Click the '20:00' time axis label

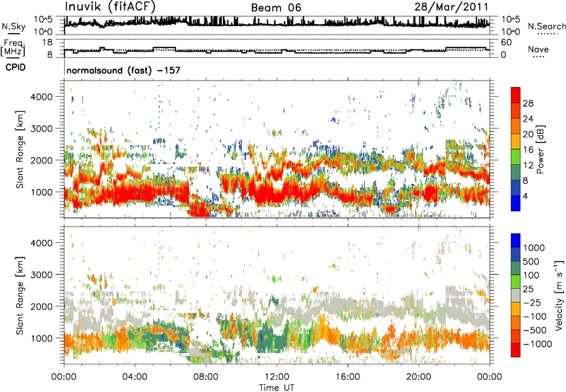418,377
